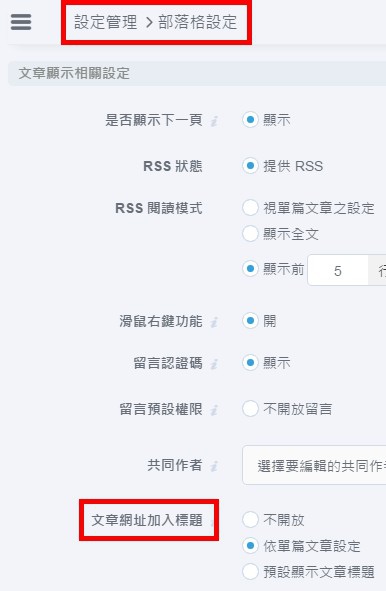
Task: Select 視單篇文章之設定 RSS reading mode
Action: (250, 208)
